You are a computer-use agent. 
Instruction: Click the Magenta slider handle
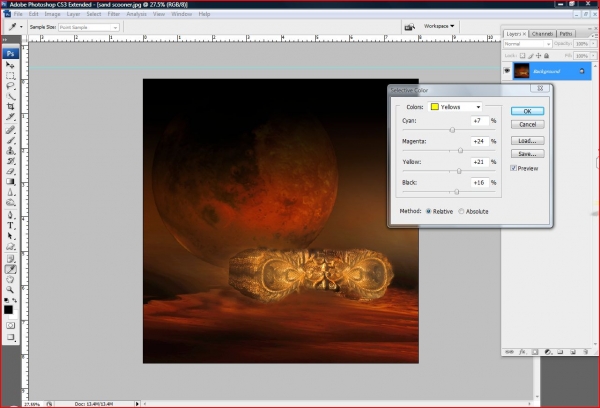461,151
